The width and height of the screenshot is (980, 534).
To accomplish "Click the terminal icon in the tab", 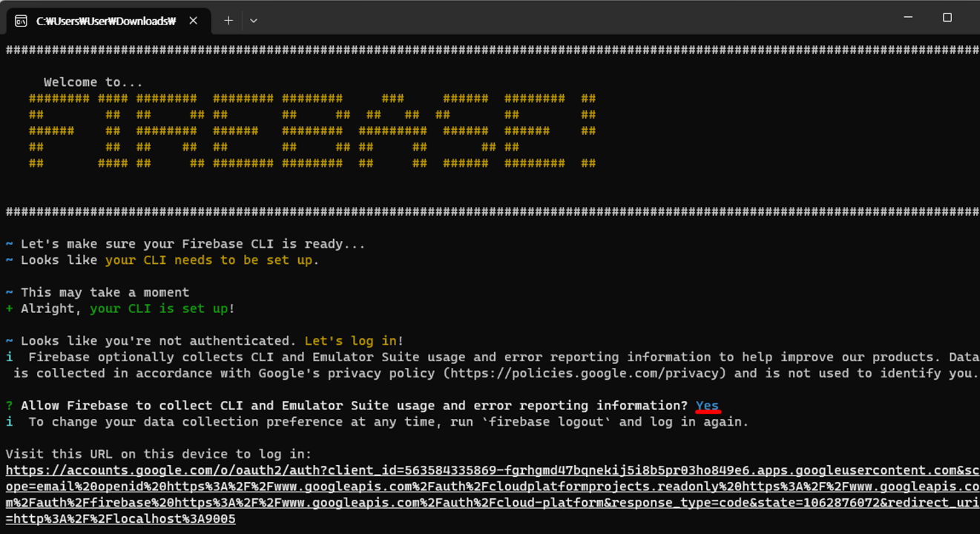I will coord(21,21).
